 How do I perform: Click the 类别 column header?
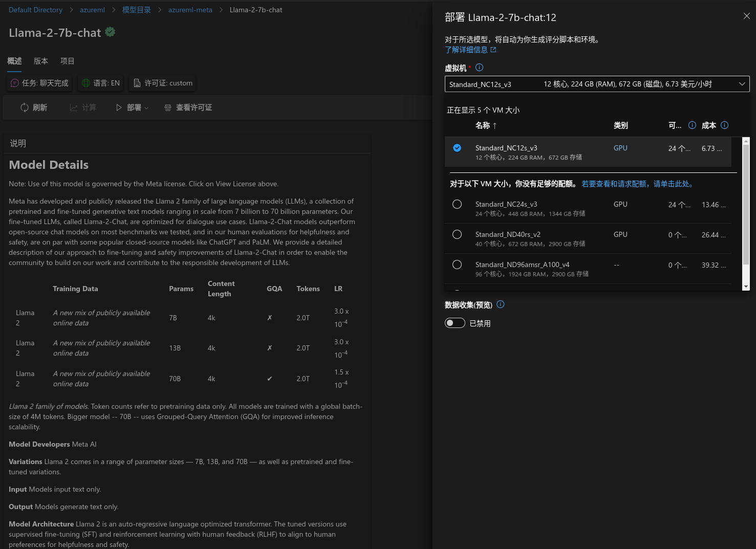(621, 125)
